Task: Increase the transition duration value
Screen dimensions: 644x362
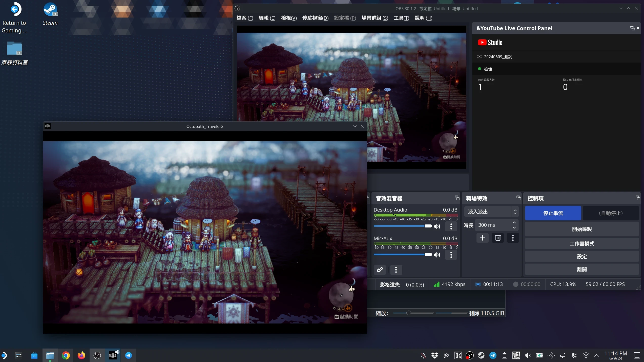Action: (514, 222)
